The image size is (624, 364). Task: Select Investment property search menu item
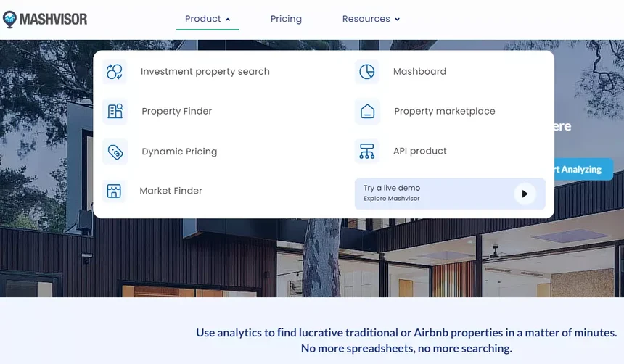click(205, 72)
